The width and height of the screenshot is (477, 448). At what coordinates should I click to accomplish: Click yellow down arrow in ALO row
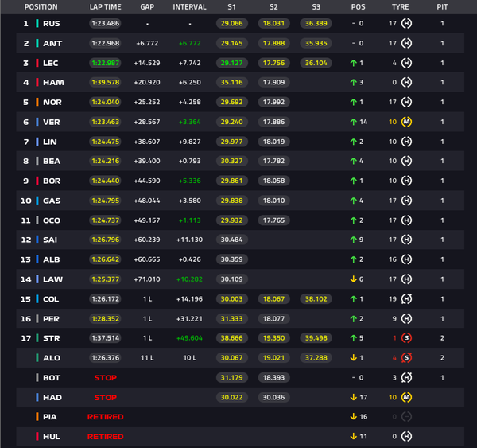tap(353, 357)
